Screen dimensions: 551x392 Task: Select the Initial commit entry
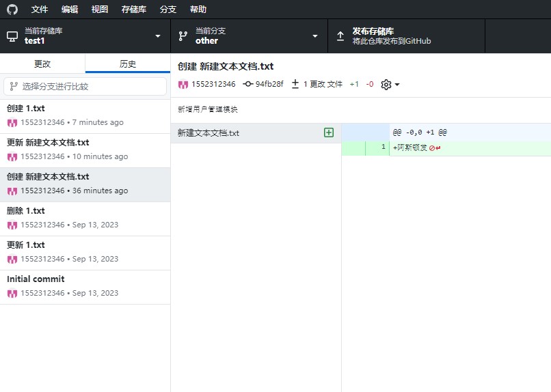pyautogui.click(x=85, y=287)
